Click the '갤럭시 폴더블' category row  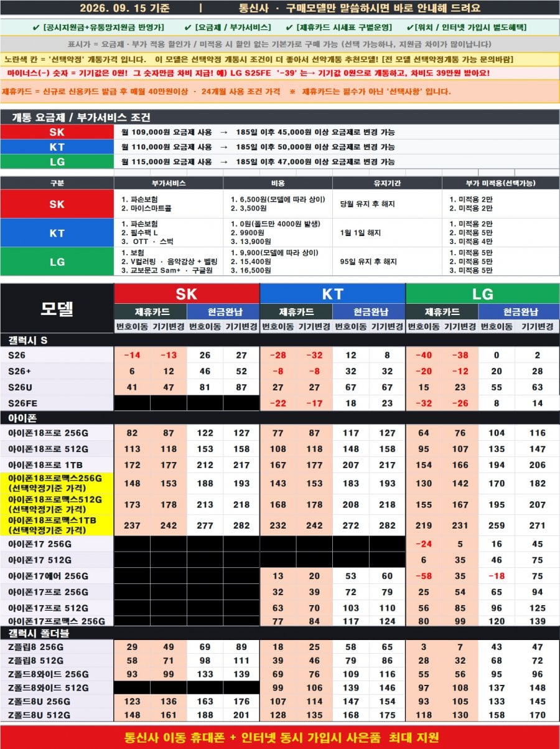280,633
